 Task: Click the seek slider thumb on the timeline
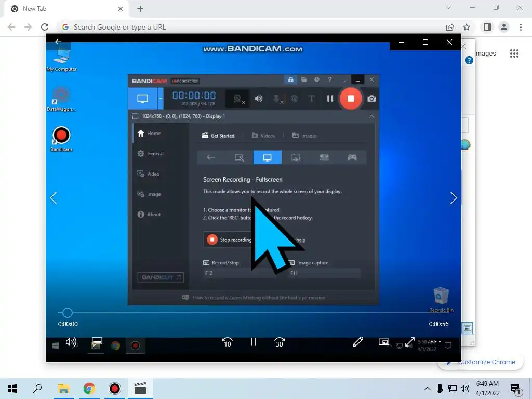tap(68, 312)
